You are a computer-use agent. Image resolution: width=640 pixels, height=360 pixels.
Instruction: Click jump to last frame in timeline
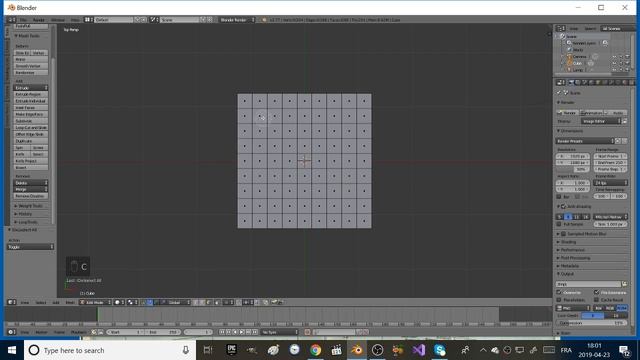point(255,332)
